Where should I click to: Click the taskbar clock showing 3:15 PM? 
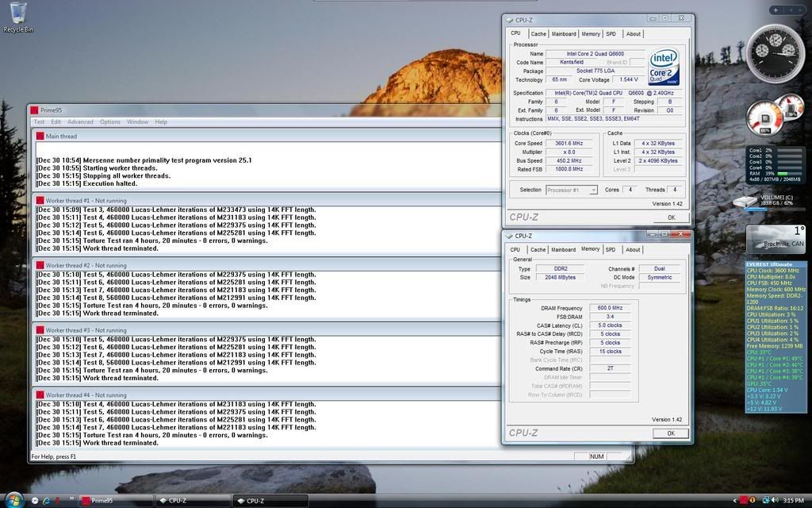click(793, 500)
